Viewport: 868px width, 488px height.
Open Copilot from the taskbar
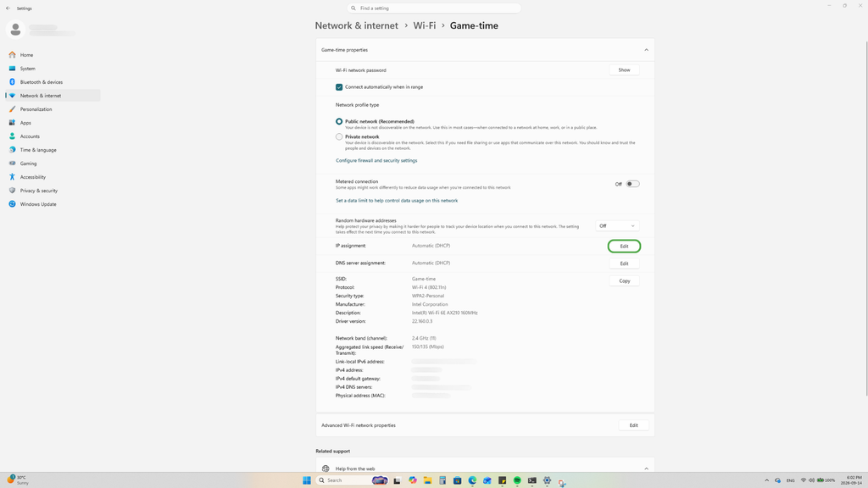pos(413,480)
